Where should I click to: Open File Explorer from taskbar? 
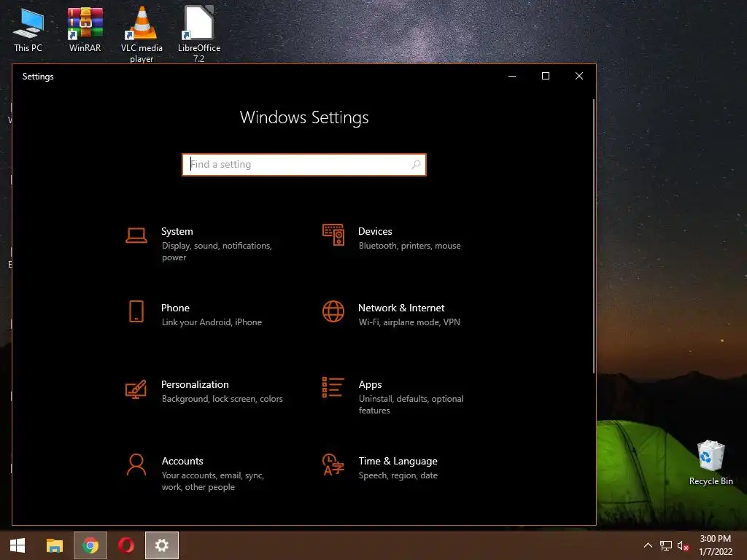[x=54, y=545]
